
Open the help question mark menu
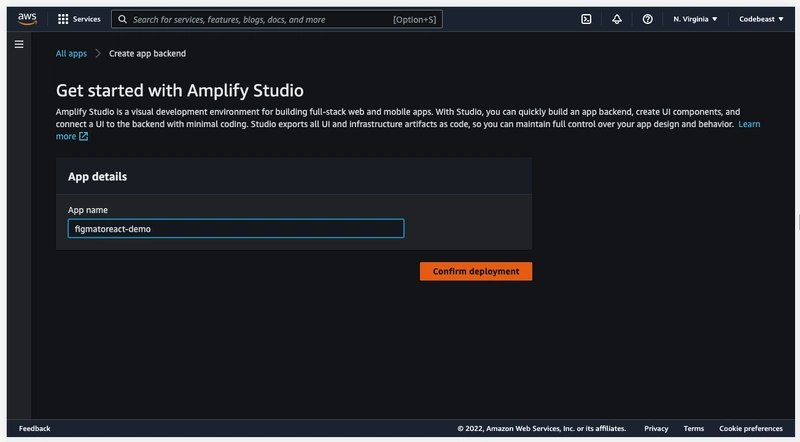click(x=647, y=19)
